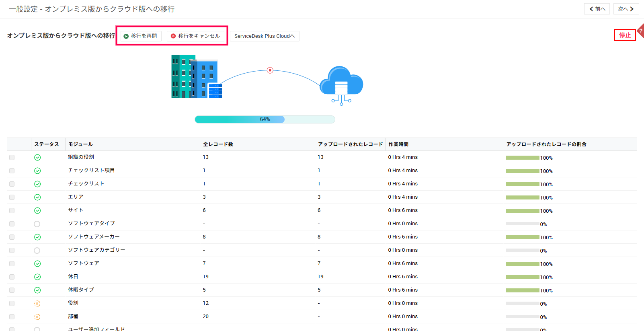Open the red help question mark tab
The image size is (644, 331).
(x=640, y=31)
